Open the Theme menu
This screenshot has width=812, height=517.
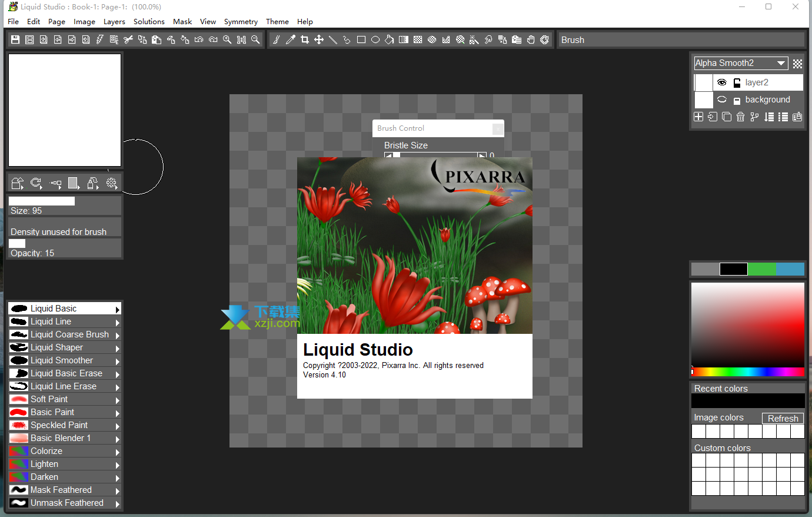click(x=277, y=21)
